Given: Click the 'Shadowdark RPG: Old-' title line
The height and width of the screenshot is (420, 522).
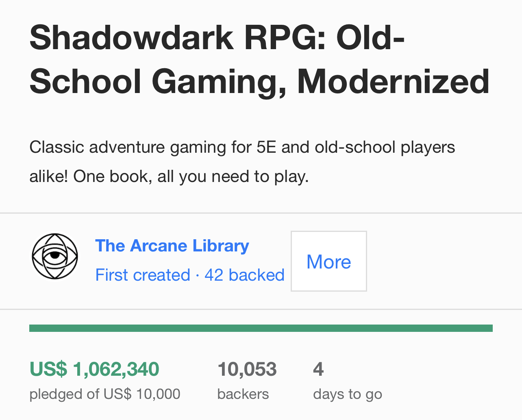Looking at the screenshot, I should pos(217,37).
